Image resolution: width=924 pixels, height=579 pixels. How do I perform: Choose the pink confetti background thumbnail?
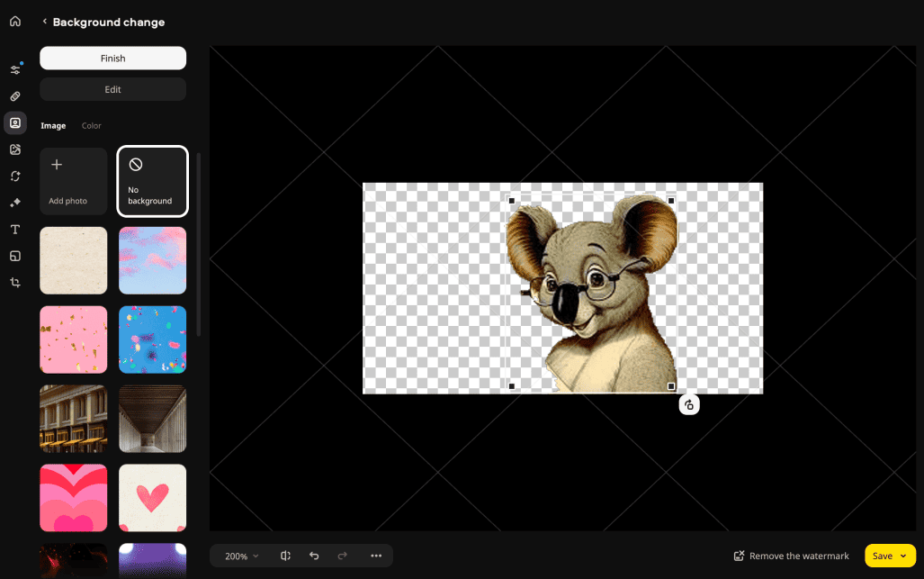pos(73,339)
